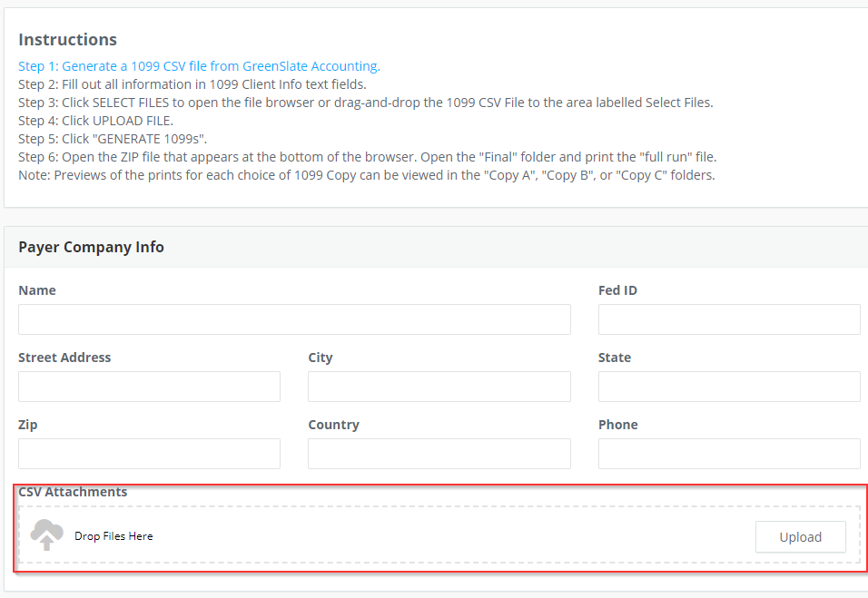Click the Upload button
The image size is (868, 598).
[800, 536]
